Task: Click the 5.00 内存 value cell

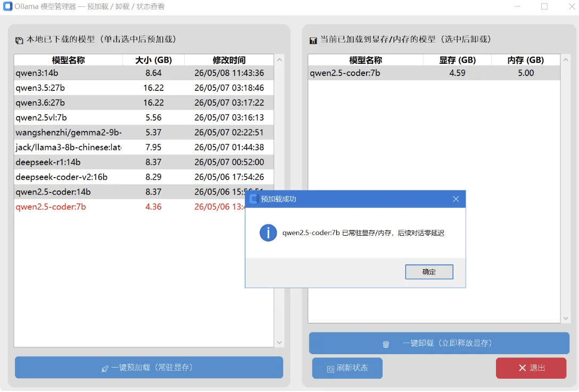Action: (525, 73)
